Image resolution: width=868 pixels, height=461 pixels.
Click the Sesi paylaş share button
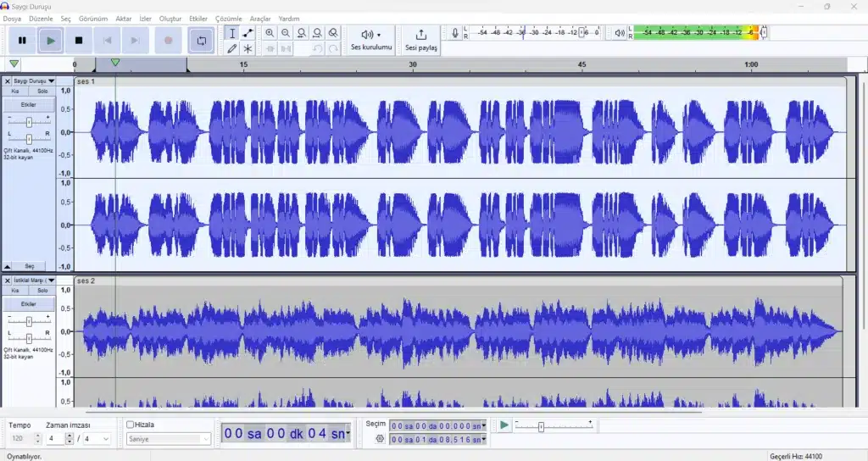point(421,40)
